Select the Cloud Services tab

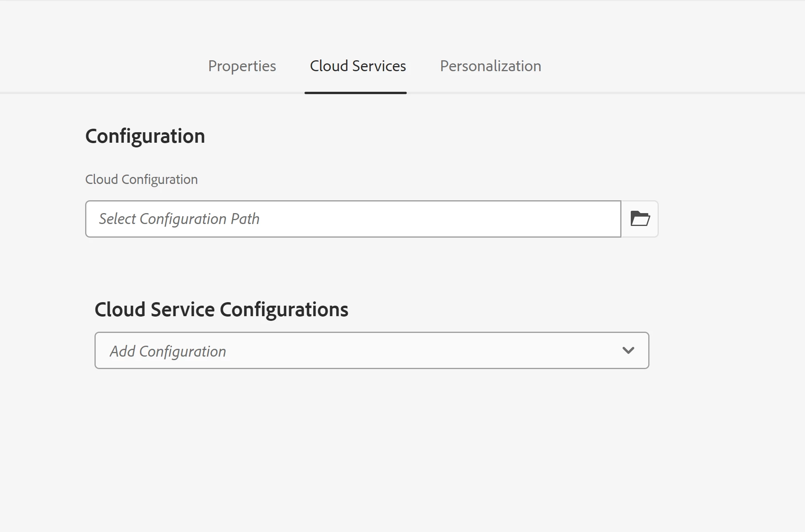357,66
